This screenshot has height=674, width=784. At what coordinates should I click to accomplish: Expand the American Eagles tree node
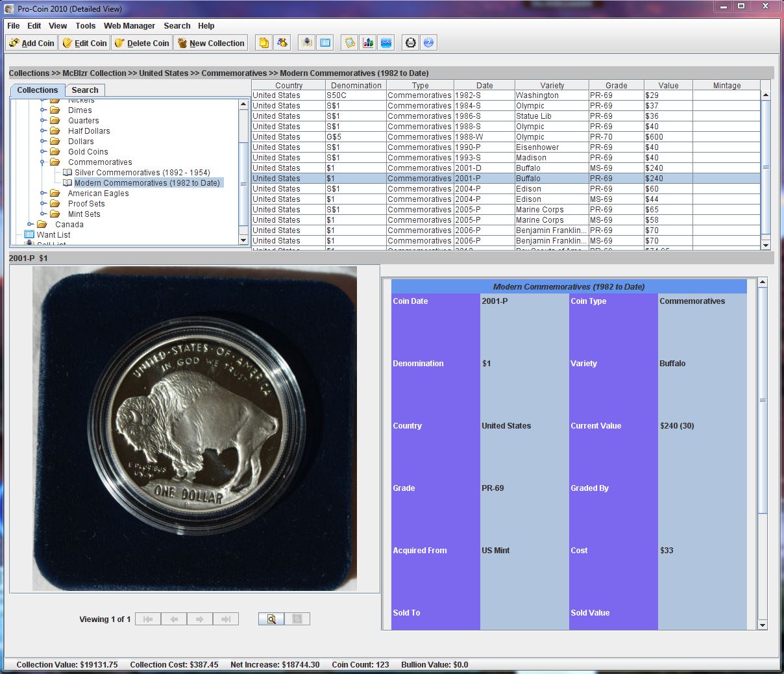tap(43, 193)
